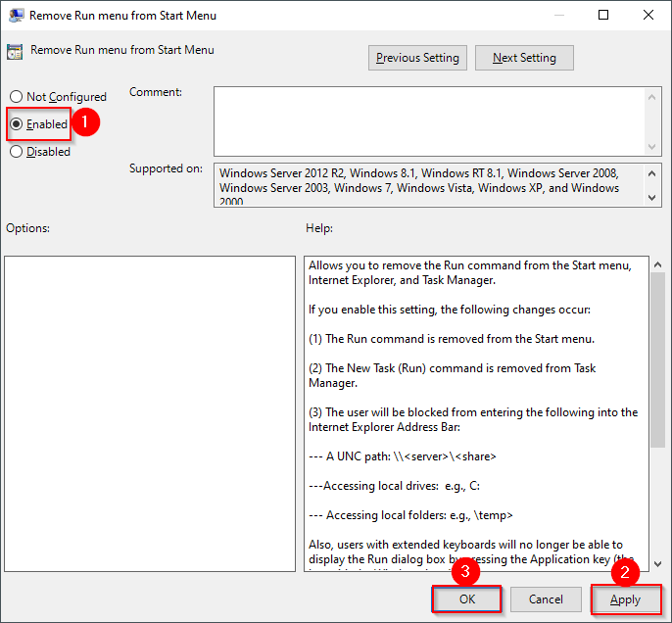Viewport: 672px width, 623px height.
Task: Apply the policy setting
Action: pos(625,599)
